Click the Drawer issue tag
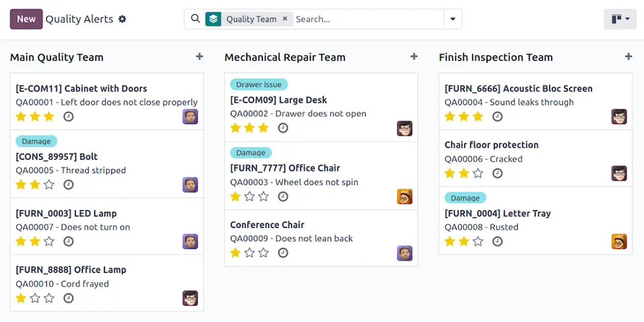 (x=258, y=85)
